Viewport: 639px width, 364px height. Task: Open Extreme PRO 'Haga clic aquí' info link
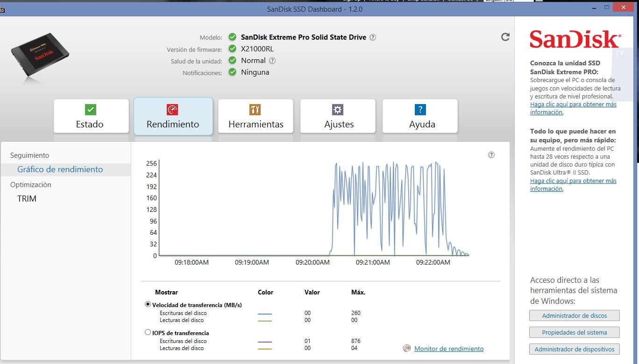573,108
